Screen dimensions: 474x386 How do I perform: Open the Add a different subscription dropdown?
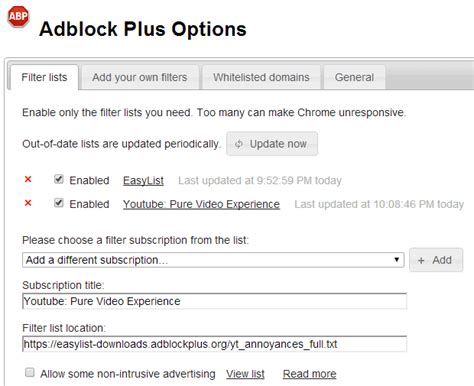[x=213, y=260]
